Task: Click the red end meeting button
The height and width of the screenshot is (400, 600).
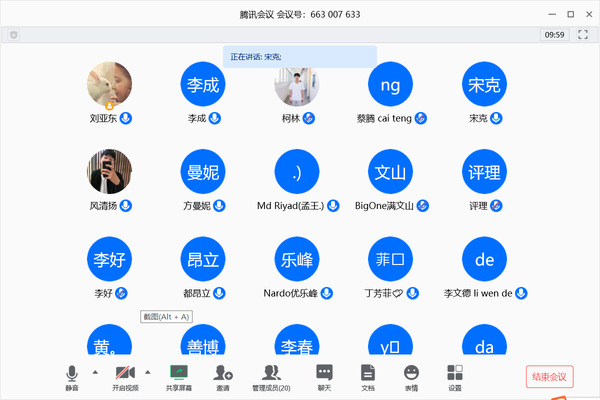Action: tap(550, 377)
